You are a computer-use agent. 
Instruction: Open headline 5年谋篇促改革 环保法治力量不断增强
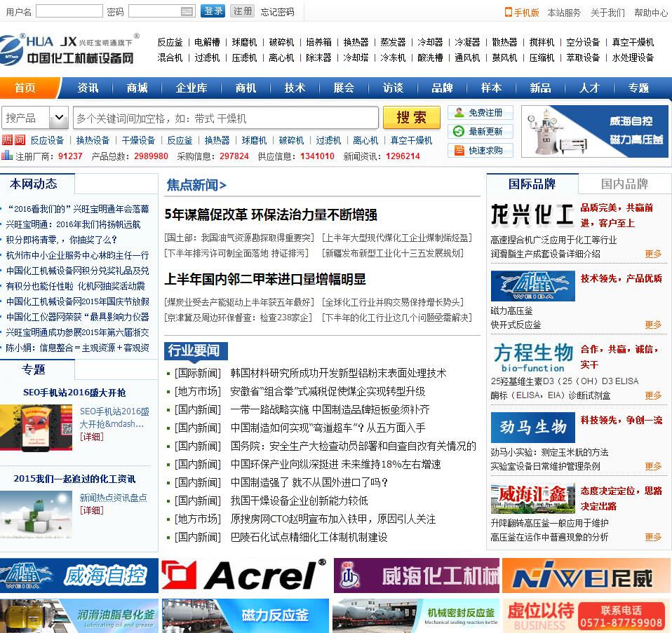point(271,215)
